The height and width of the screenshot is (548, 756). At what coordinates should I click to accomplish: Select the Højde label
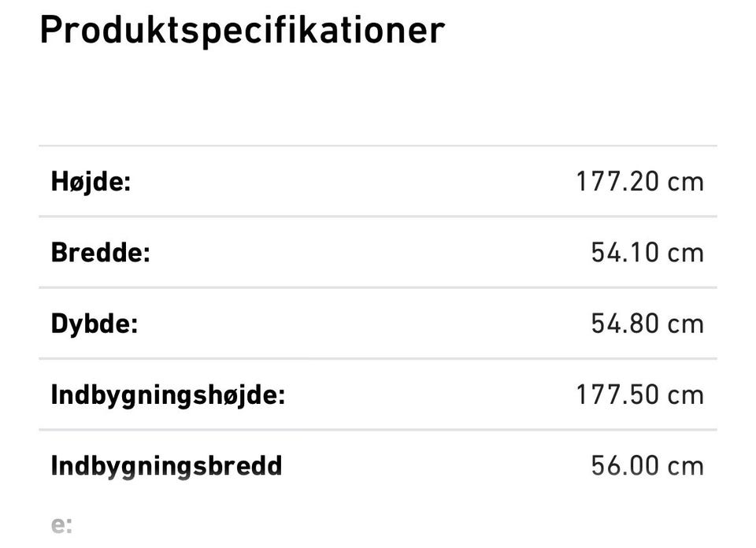[91, 183]
